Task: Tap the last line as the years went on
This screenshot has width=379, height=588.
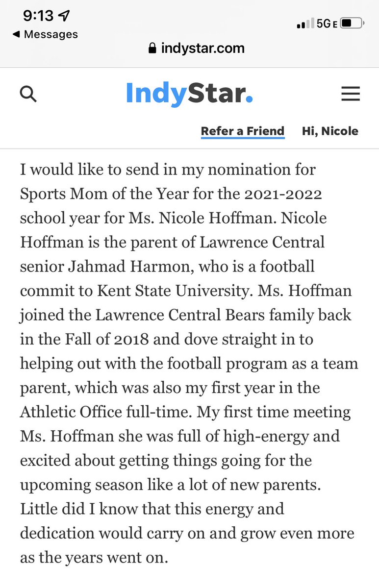Action: 94,558
